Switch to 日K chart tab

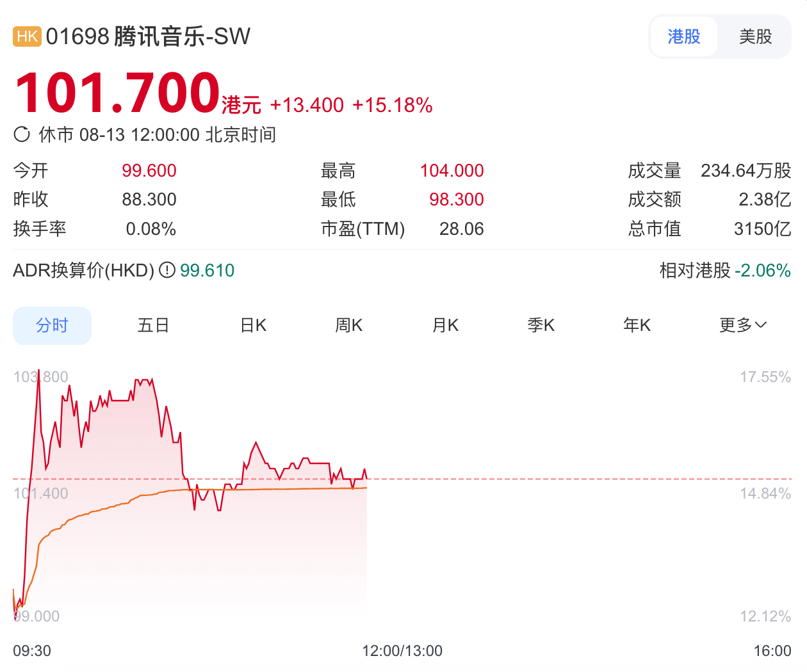253,325
